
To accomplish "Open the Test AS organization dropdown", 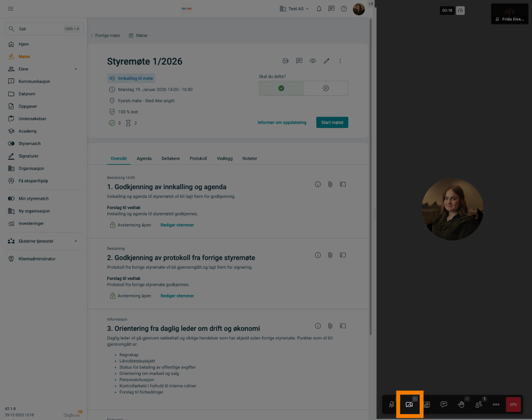I will [294, 9].
